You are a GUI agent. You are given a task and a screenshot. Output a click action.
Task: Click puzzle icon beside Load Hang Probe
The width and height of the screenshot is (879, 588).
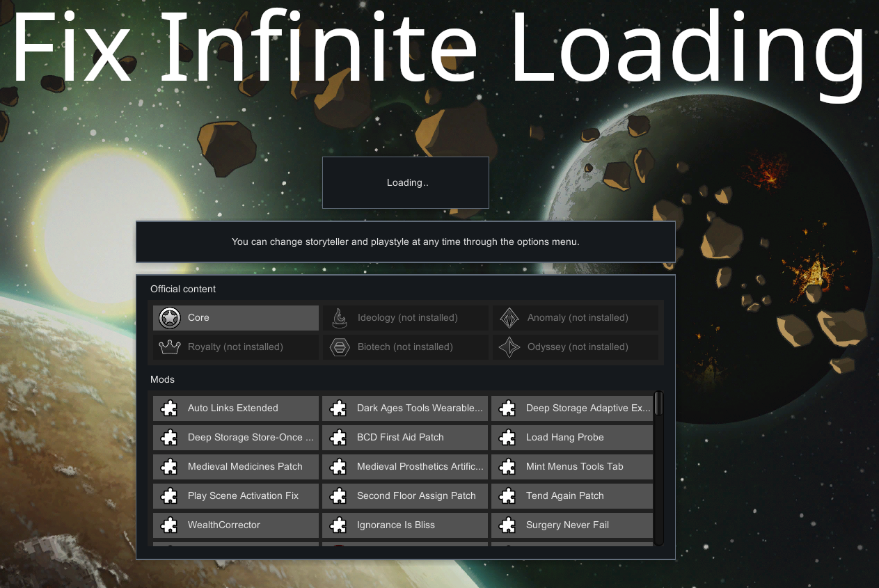click(x=507, y=438)
